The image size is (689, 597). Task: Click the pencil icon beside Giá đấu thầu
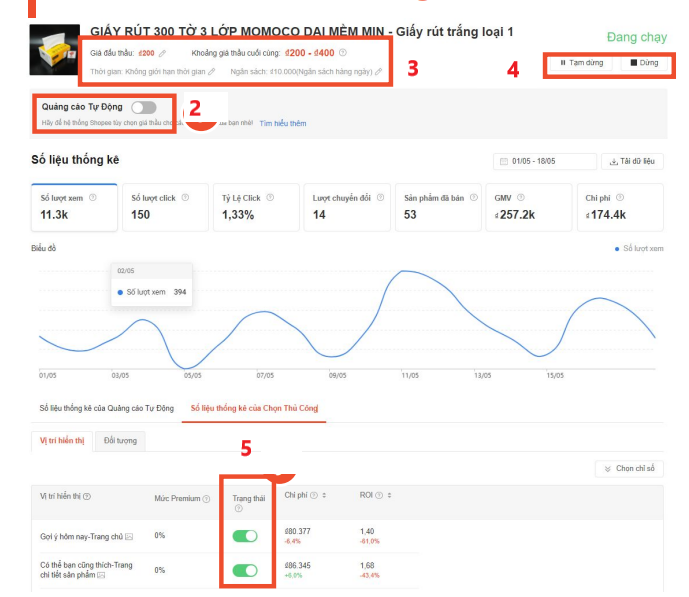click(163, 53)
